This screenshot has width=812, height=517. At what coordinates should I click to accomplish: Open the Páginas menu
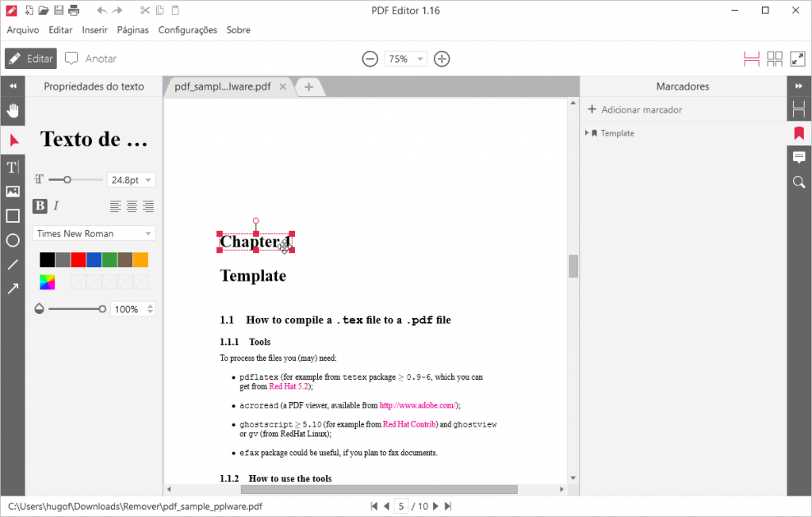coord(132,29)
